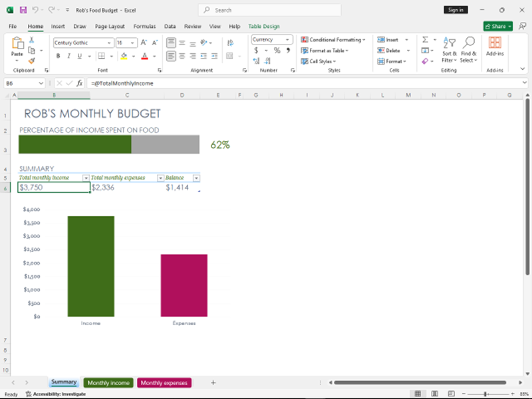Click the AutoSum sigma icon
The width and height of the screenshot is (532, 399).
point(425,40)
